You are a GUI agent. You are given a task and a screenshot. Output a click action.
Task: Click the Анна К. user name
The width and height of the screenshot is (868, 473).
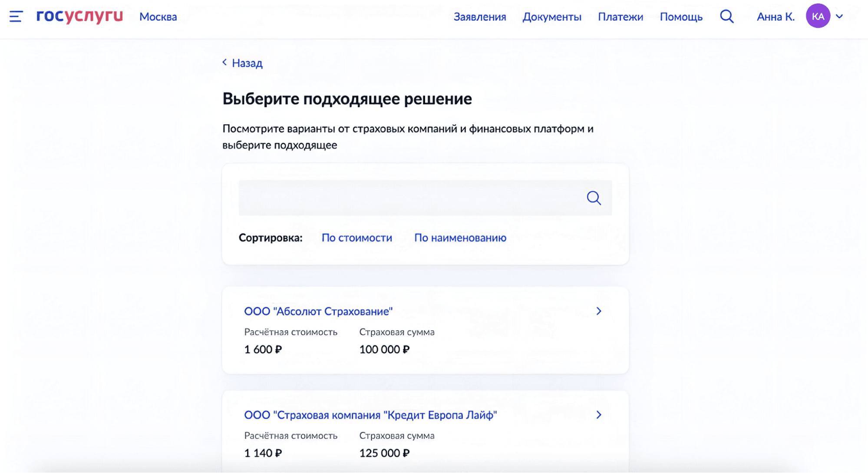point(776,17)
